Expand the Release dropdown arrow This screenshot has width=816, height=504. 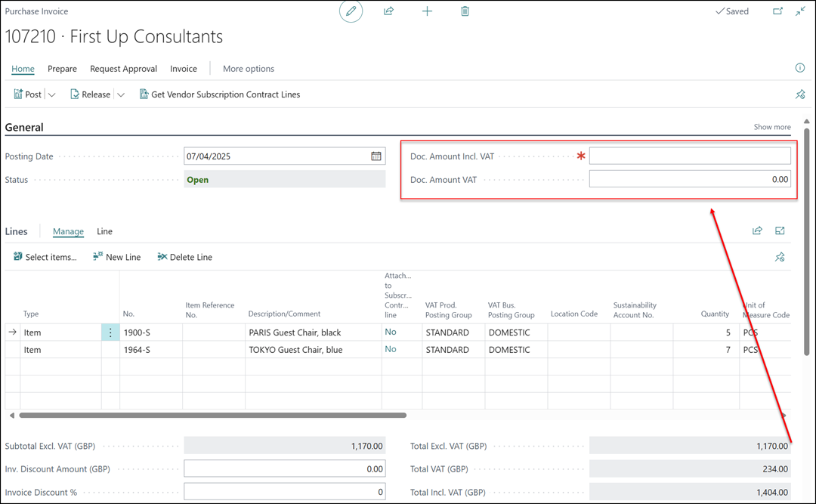(x=121, y=94)
